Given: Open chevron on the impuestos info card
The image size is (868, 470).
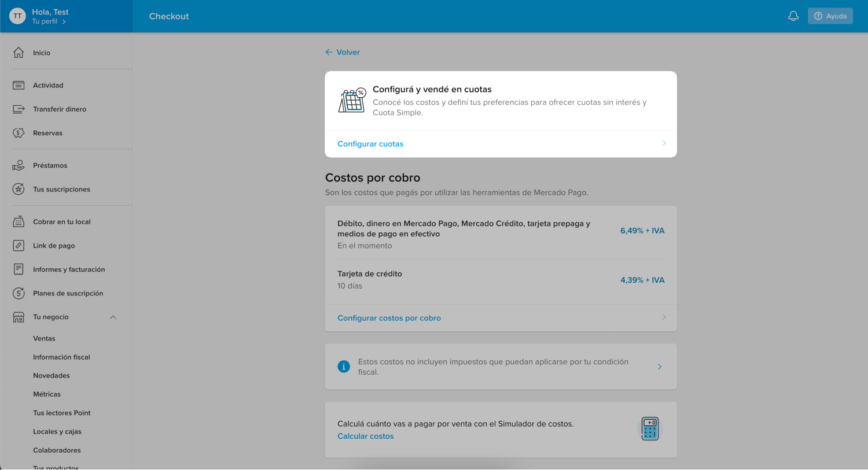Looking at the screenshot, I should tap(660, 367).
